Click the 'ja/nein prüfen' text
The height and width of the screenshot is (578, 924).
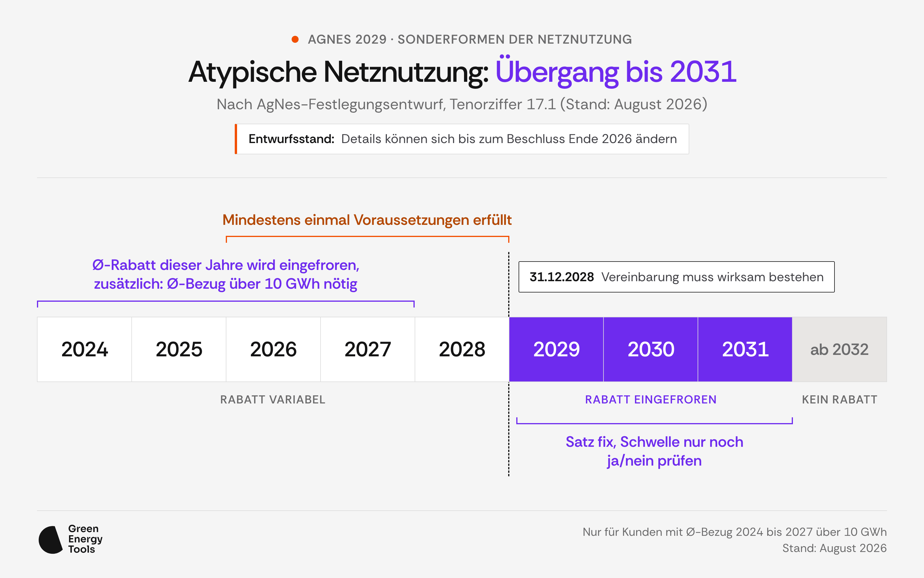[x=654, y=461]
